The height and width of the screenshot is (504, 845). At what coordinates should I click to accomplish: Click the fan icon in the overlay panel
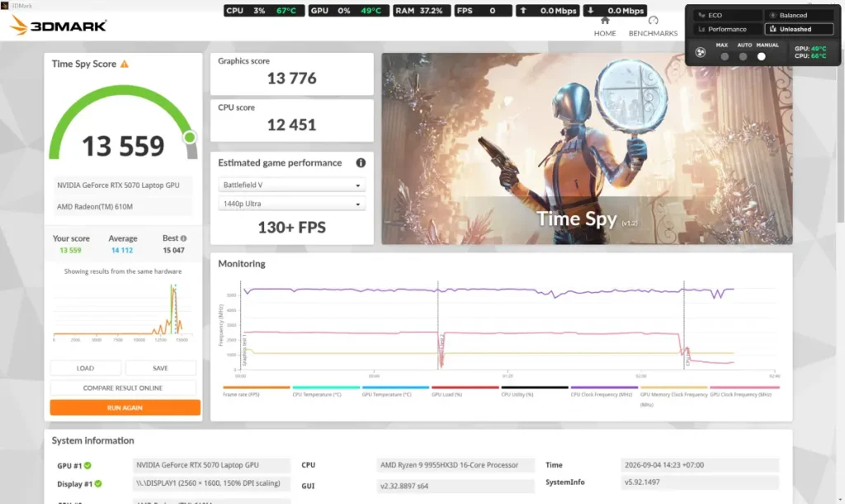click(701, 52)
